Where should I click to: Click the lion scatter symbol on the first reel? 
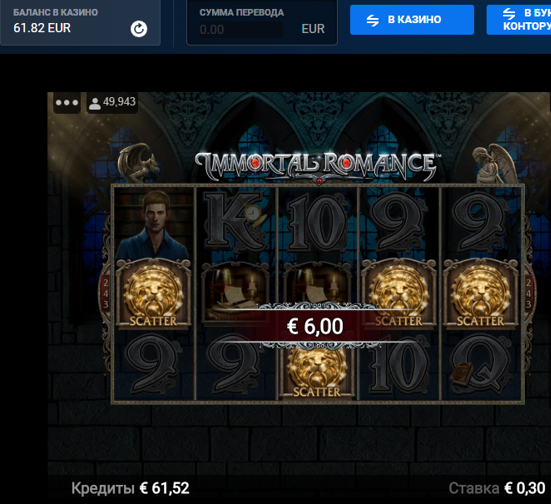(x=153, y=294)
